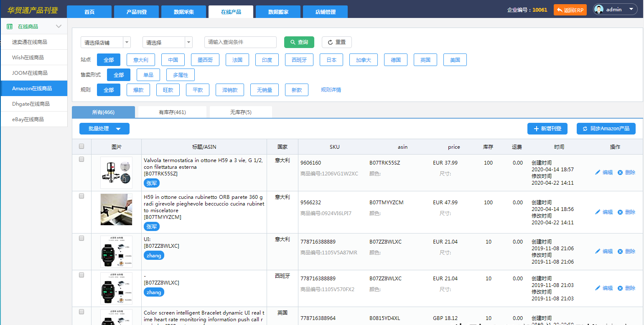644x325 pixels.
Task: Check the Valvola termostatica product row checkbox
Action: [x=81, y=159]
